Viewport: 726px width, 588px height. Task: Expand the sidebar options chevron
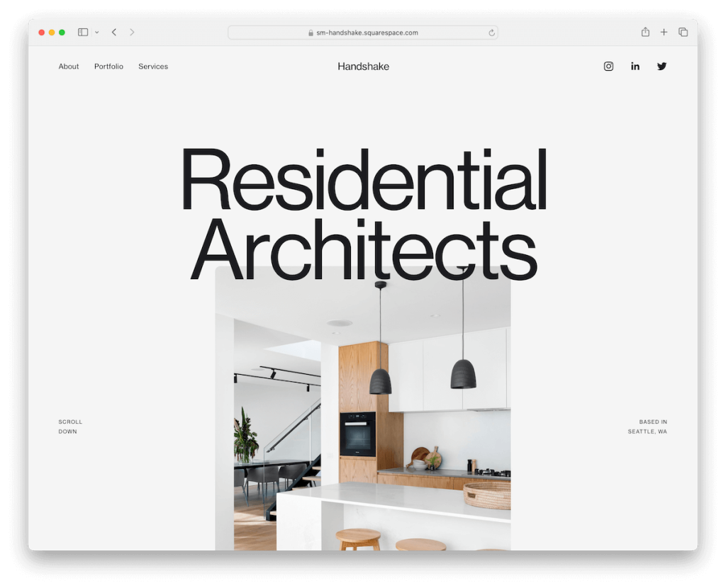pyautogui.click(x=96, y=33)
